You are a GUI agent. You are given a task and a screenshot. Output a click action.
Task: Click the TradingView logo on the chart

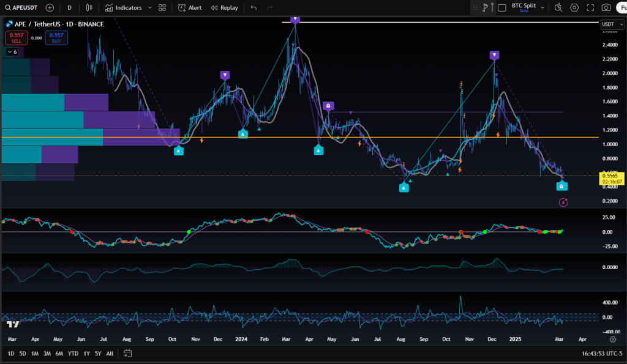13,324
